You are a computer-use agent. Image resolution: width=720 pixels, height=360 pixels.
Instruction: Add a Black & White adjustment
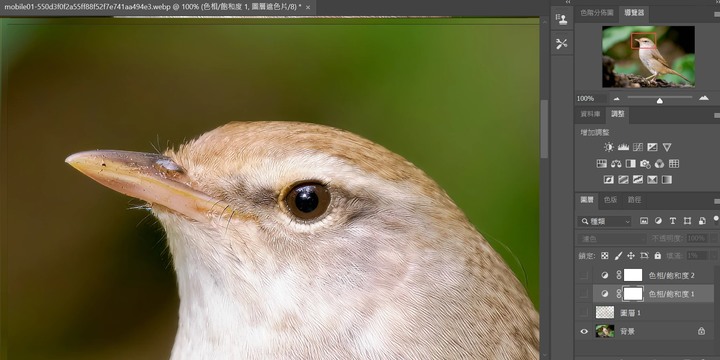pyautogui.click(x=630, y=163)
